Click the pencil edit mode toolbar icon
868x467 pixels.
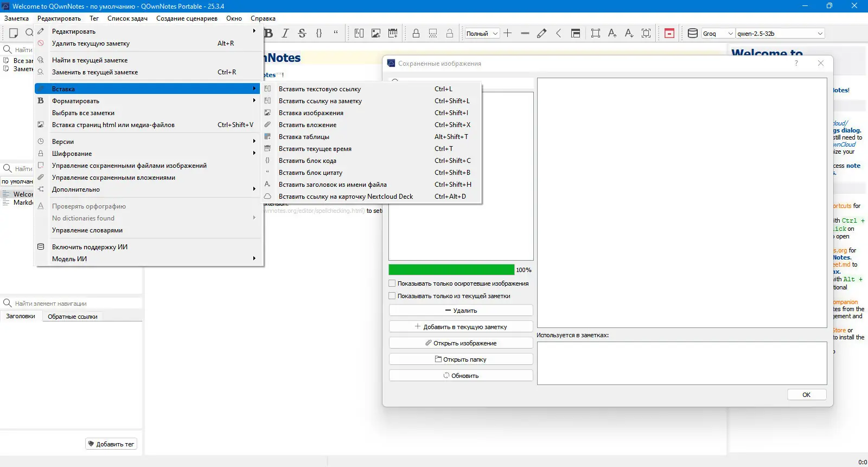coord(541,33)
